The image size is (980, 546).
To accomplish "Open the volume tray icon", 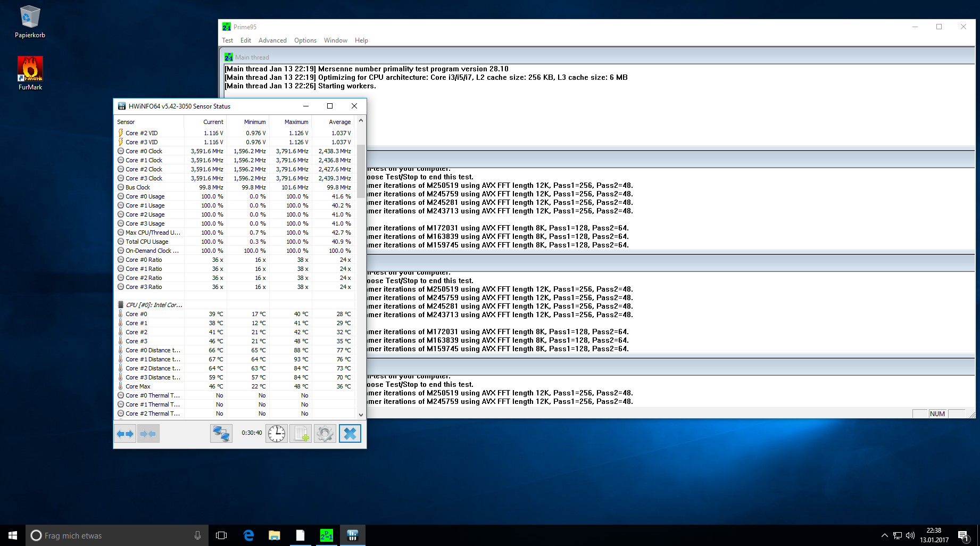I will 910,535.
